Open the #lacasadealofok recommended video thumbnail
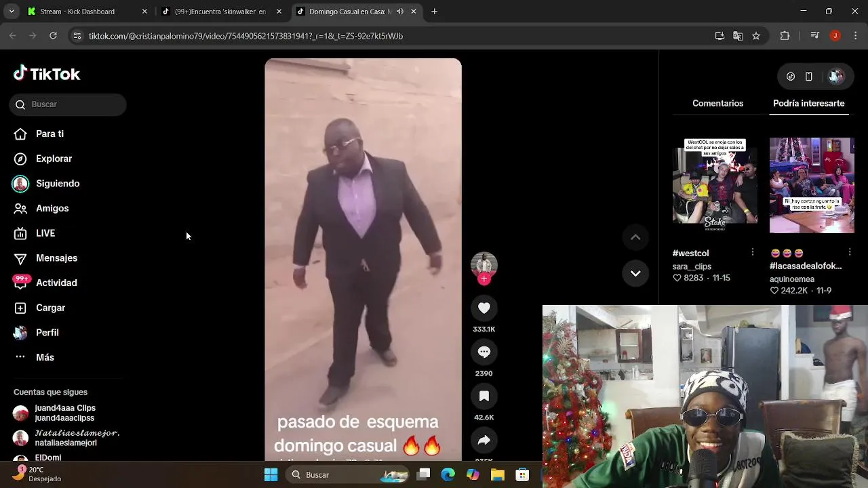This screenshot has width=868, height=488. [x=812, y=186]
